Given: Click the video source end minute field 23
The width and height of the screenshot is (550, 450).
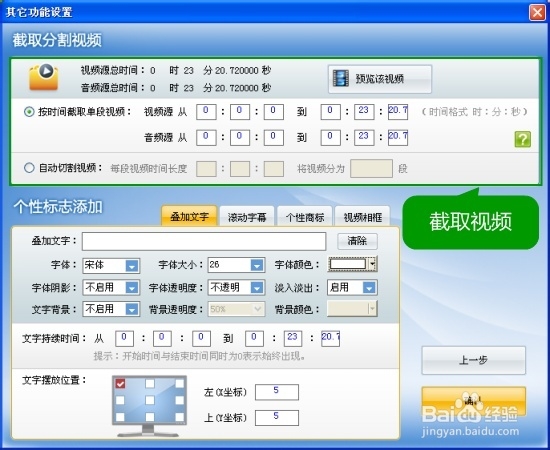Looking at the screenshot, I should point(364,112).
